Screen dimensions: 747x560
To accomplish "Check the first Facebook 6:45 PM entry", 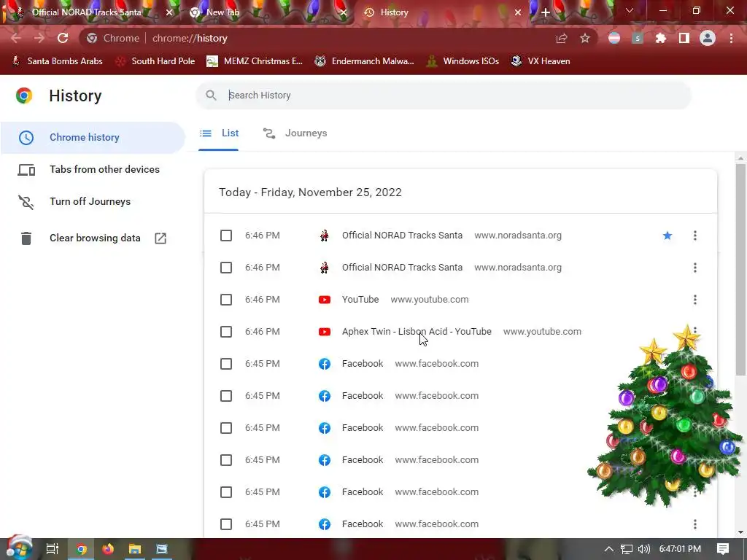I will 226,364.
